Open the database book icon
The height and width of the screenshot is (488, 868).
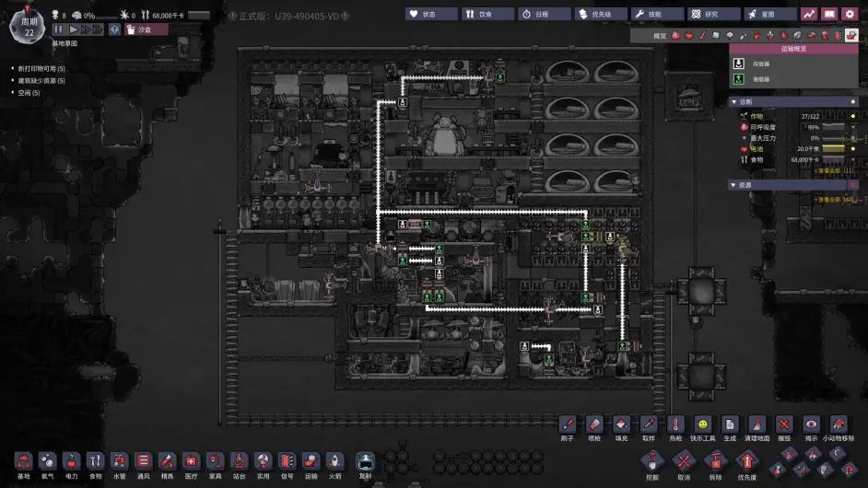(x=829, y=15)
